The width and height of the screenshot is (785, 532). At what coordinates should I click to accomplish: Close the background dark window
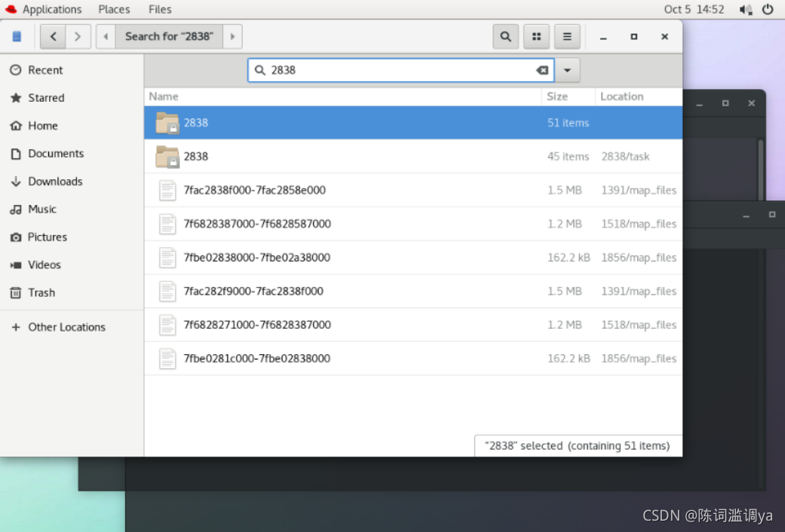coord(752,103)
